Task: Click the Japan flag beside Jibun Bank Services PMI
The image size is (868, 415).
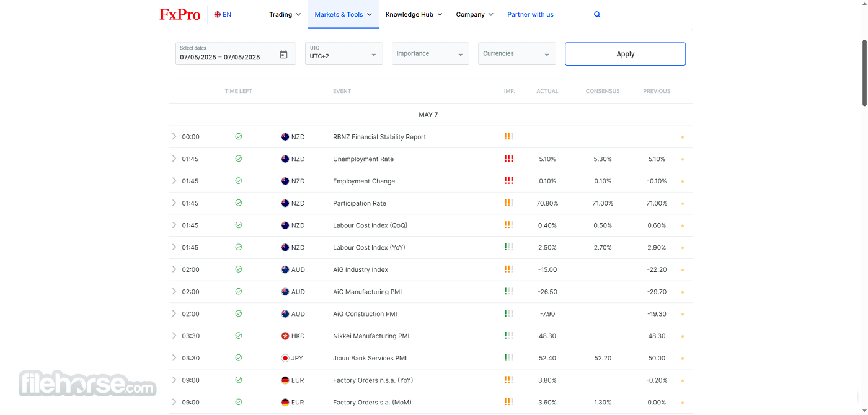Action: [285, 358]
